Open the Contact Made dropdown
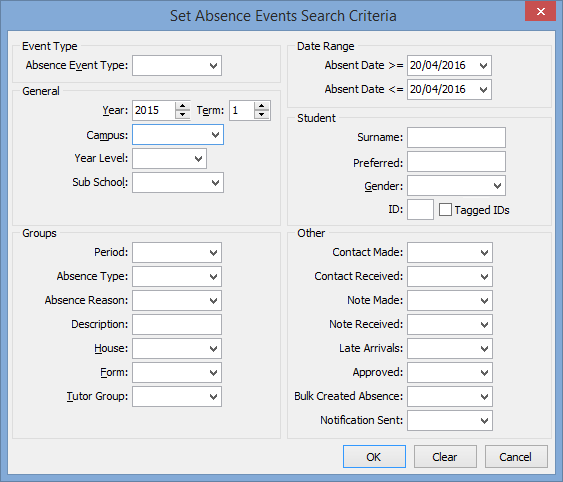 click(x=450, y=252)
